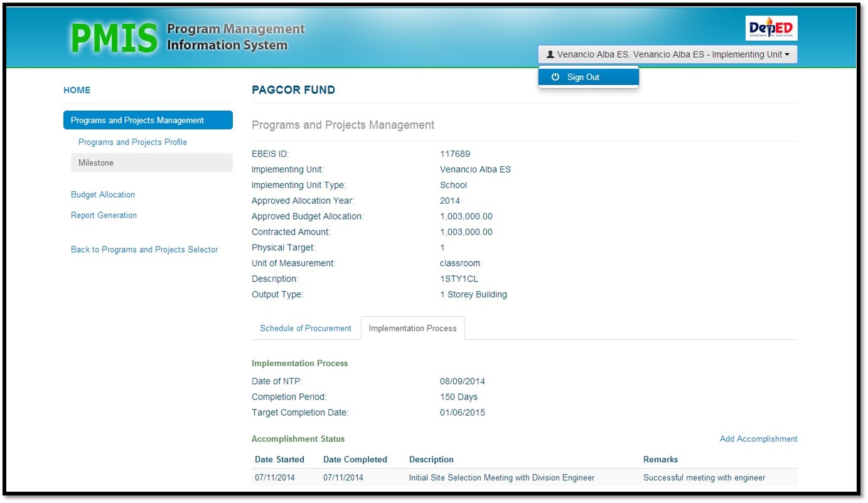Click the Description column header in Accomplishment table

(x=431, y=460)
